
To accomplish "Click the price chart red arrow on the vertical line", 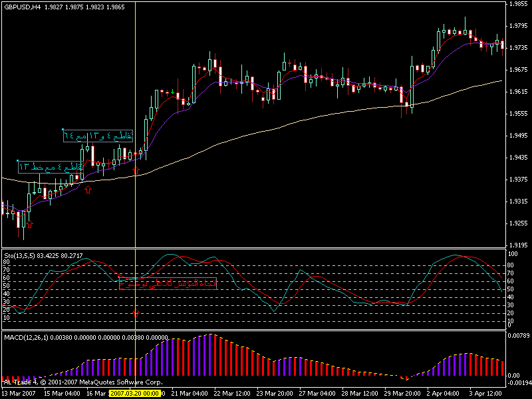I will 136,170.
